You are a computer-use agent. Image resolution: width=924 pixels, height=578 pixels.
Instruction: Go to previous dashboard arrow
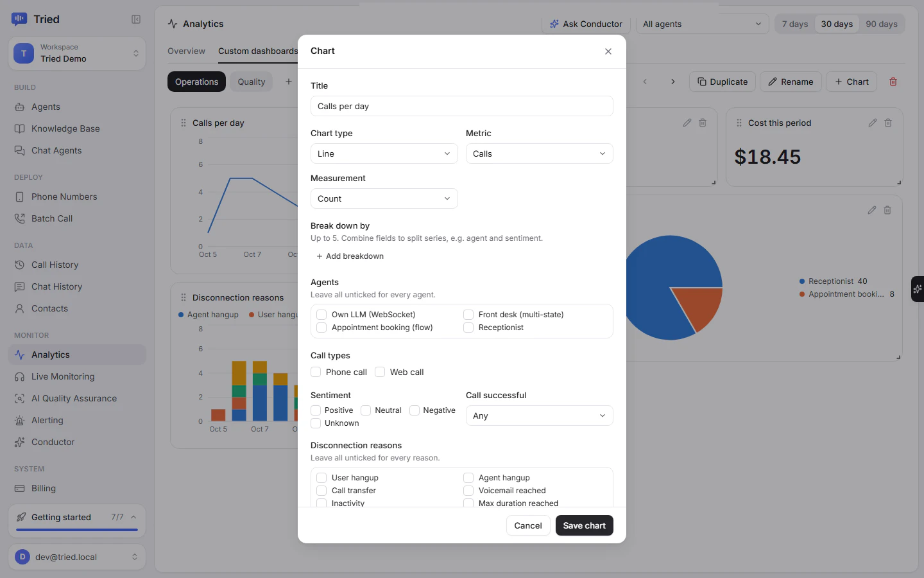pos(645,82)
